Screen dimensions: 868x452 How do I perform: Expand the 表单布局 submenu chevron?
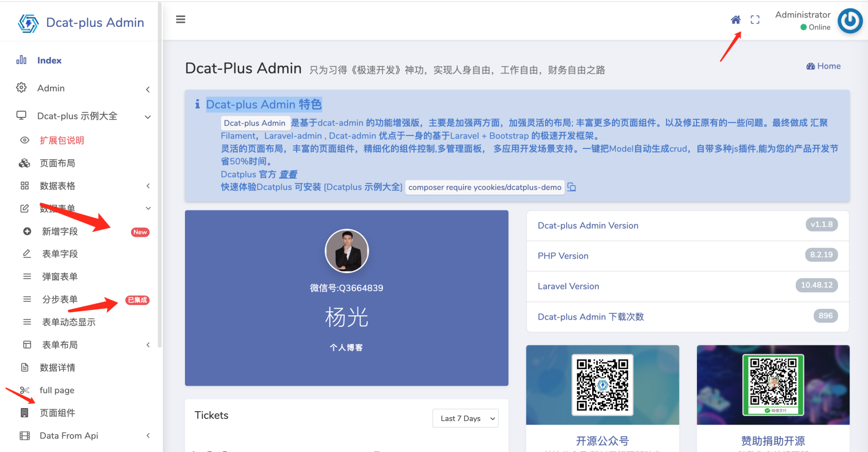[148, 344]
